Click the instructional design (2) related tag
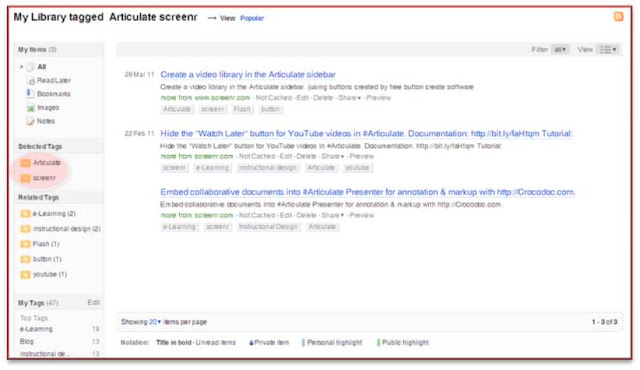 (x=67, y=229)
